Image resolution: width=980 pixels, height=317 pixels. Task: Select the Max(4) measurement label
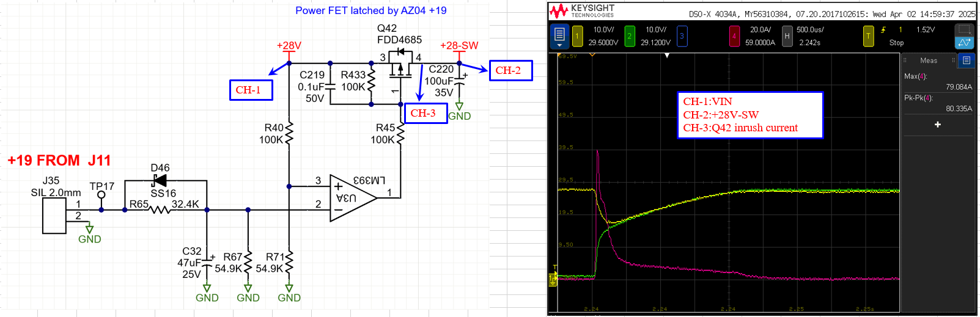click(x=915, y=76)
